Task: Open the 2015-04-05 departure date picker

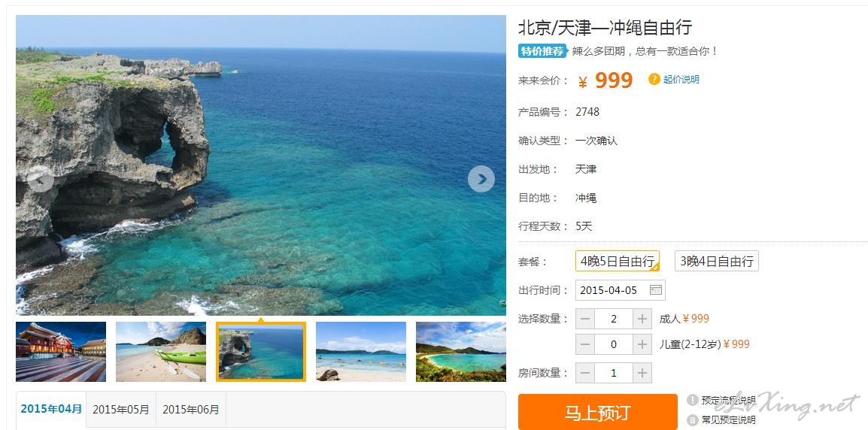Action: [620, 290]
